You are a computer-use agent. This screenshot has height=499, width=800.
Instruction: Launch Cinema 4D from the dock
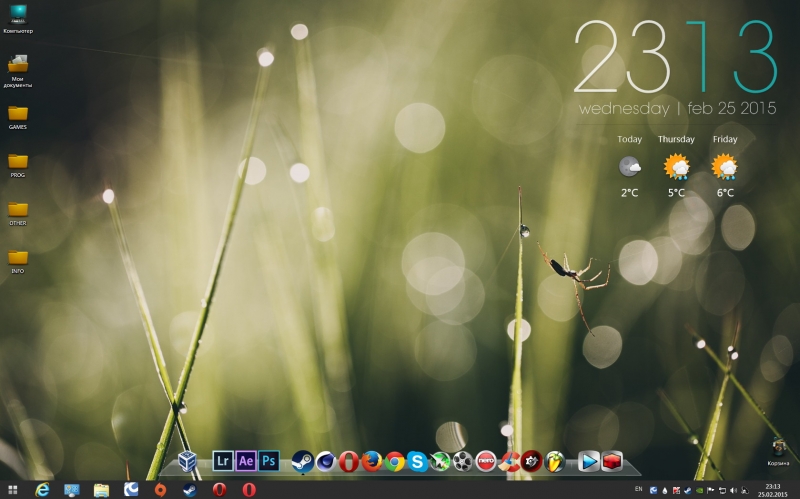click(x=326, y=462)
